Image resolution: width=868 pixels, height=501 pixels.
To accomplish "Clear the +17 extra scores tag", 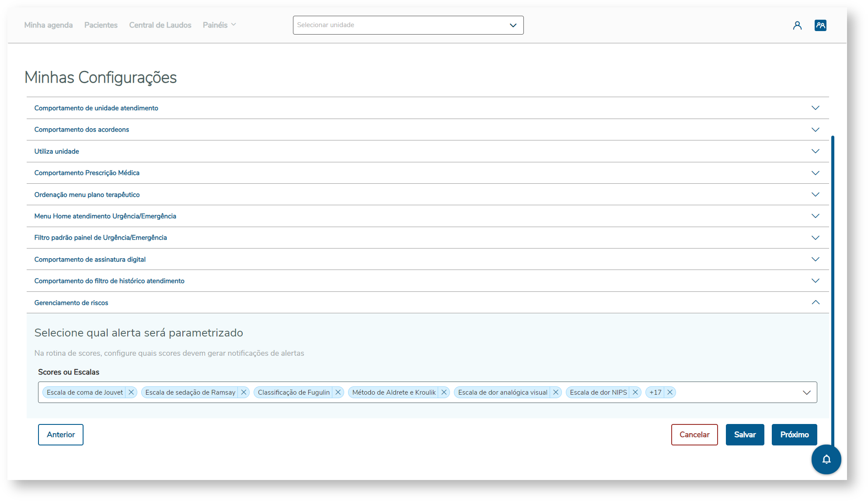I will pos(670,392).
